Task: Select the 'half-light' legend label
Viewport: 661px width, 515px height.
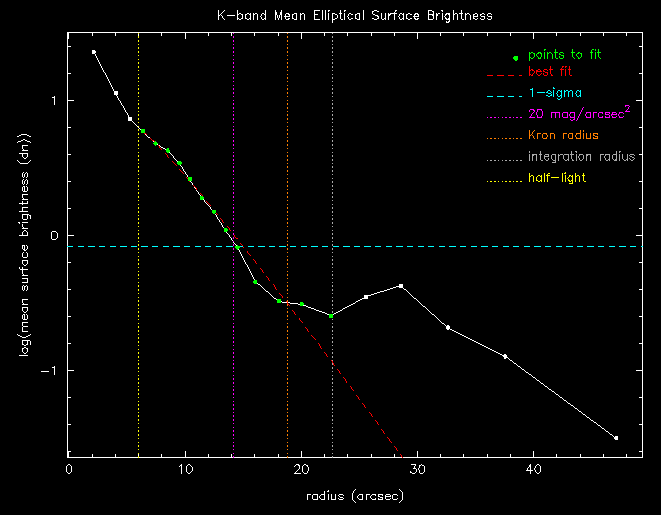Action: tap(557, 178)
